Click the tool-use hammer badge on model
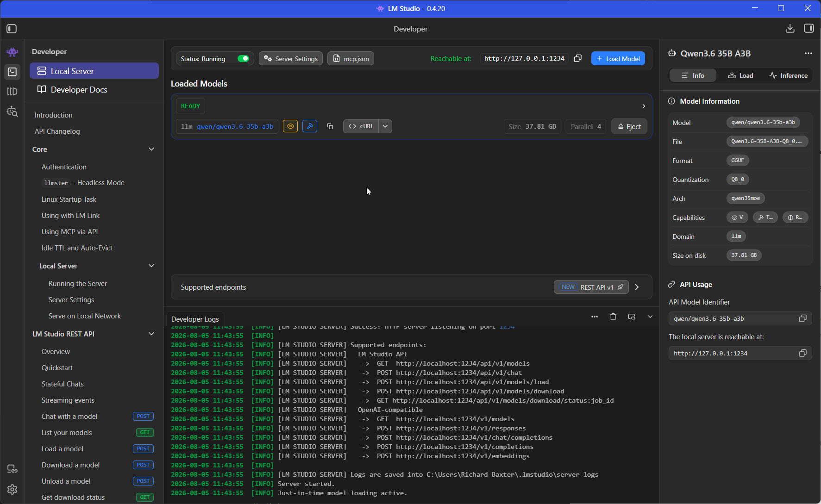Image resolution: width=821 pixels, height=504 pixels. 310,126
